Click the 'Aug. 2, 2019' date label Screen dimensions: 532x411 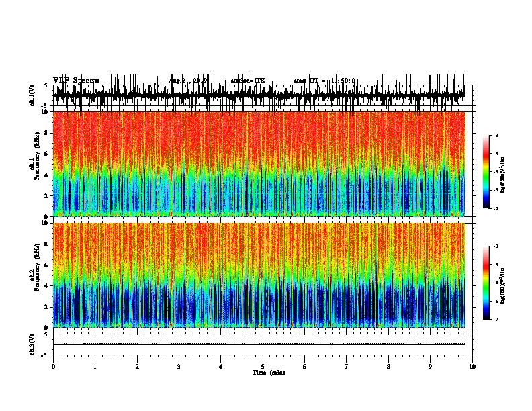(x=187, y=81)
